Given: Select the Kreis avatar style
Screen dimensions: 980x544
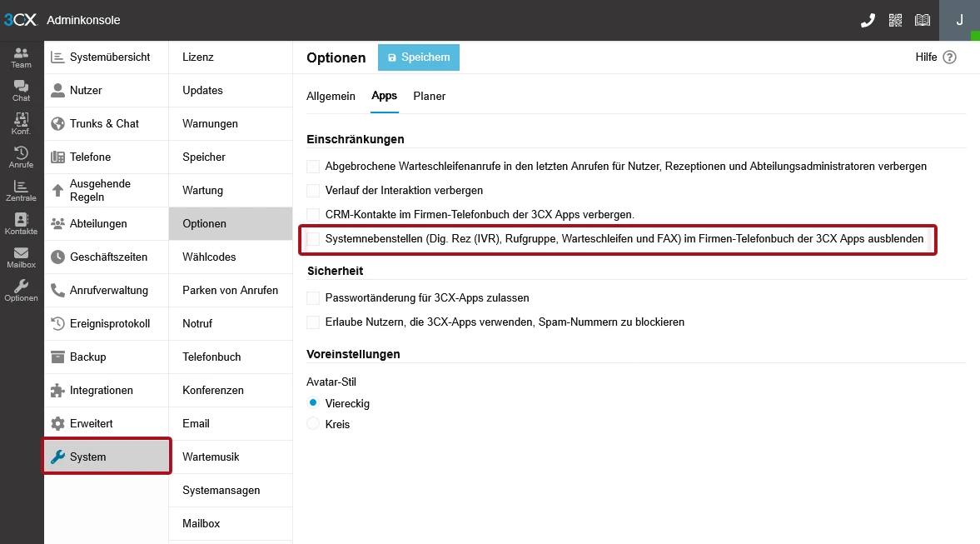Looking at the screenshot, I should [313, 424].
